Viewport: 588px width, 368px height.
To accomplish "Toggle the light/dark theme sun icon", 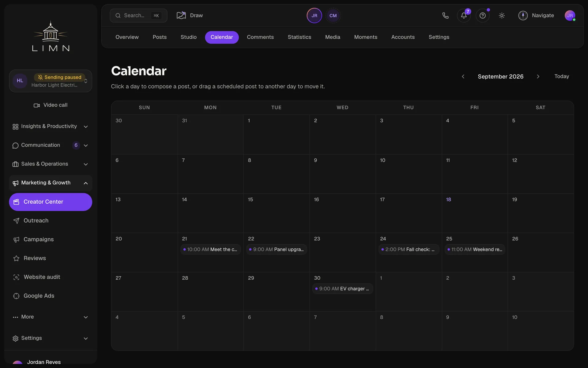I will point(502,15).
